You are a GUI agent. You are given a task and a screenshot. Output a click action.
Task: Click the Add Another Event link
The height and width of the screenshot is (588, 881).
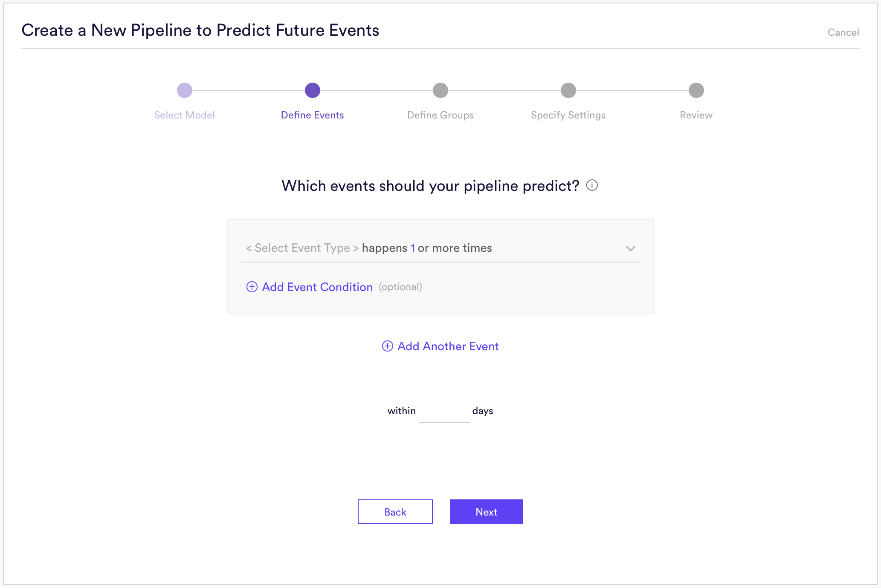(x=448, y=346)
